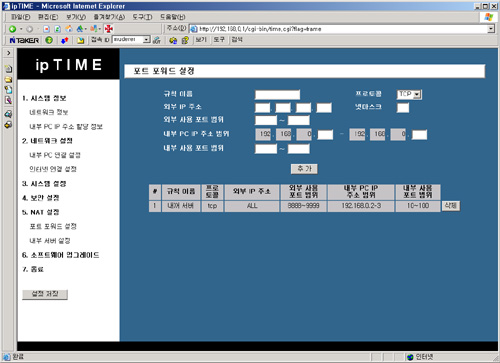Screen dimensions: 500x363
Task: Open the 파일 menu in menu bar
Action: (x=20, y=17)
